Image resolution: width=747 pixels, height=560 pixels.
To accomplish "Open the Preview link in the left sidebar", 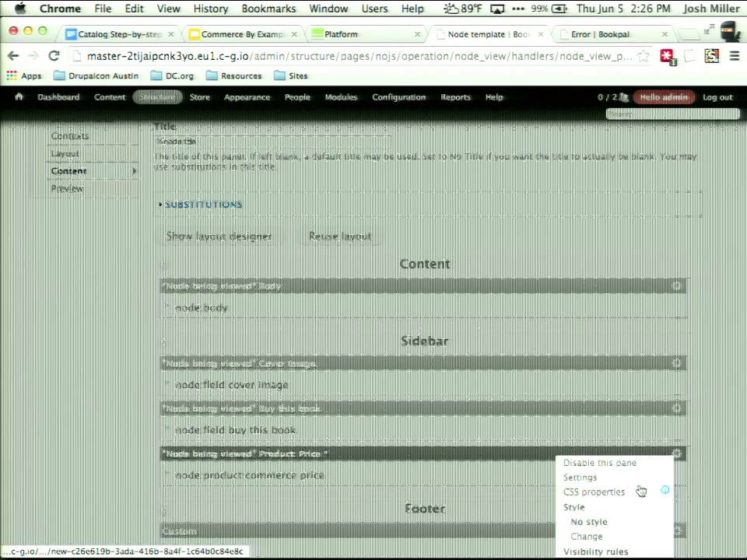I will pos(67,188).
